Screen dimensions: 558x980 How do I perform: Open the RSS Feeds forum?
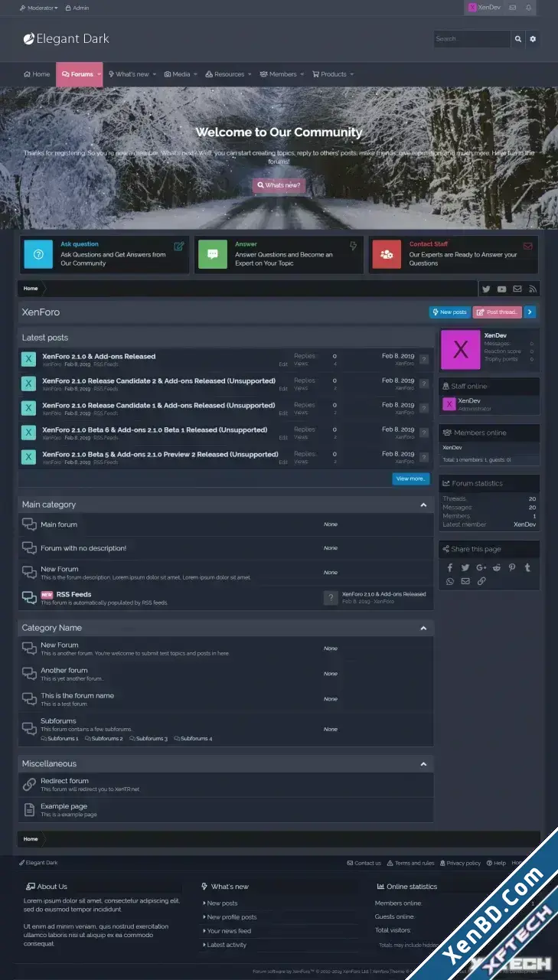point(73,594)
